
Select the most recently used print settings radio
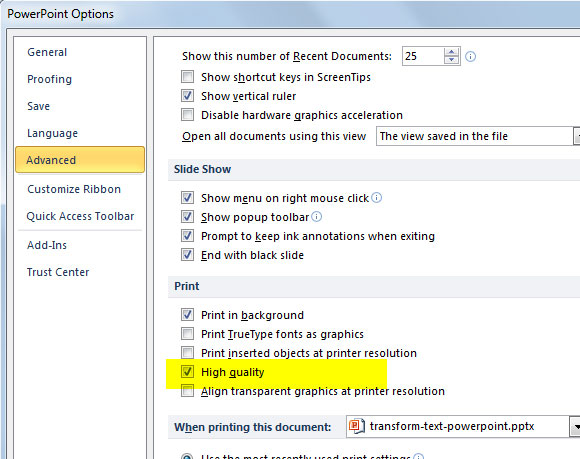point(187,456)
